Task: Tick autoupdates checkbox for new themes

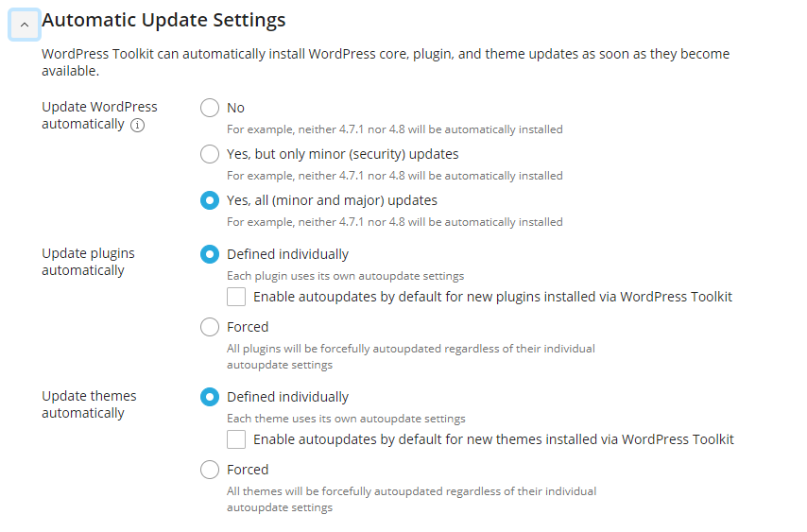Action: 236,439
